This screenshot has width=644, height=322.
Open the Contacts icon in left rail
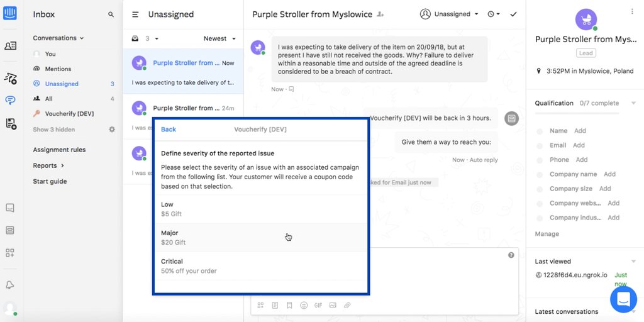click(x=10, y=45)
